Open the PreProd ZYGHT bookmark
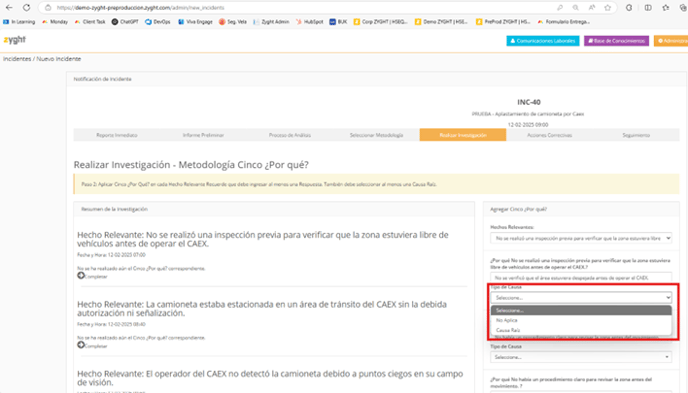This screenshot has width=688, height=393. tap(503, 21)
